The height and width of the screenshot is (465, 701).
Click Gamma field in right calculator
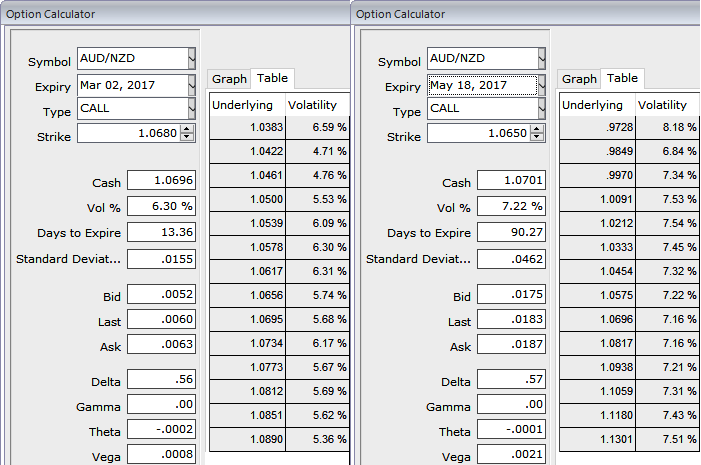511,404
